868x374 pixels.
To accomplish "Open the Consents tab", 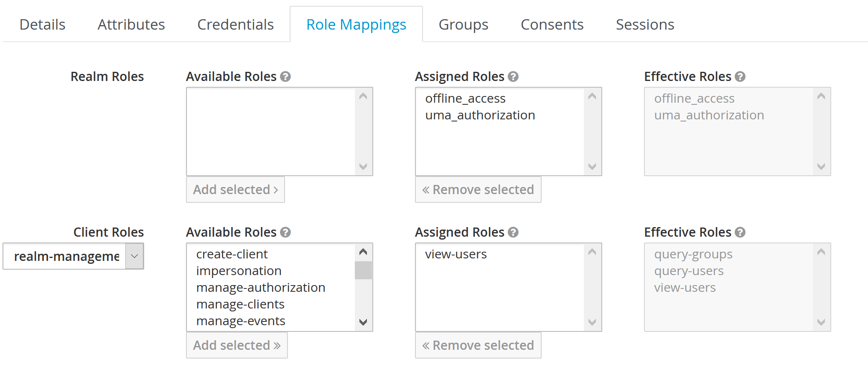I will click(552, 25).
